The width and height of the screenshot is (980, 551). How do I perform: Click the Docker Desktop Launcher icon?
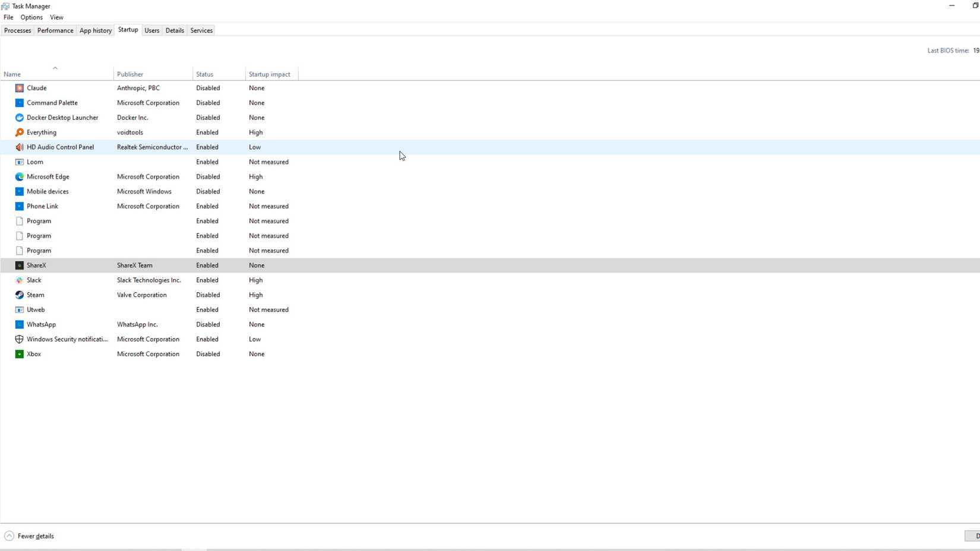click(x=20, y=118)
